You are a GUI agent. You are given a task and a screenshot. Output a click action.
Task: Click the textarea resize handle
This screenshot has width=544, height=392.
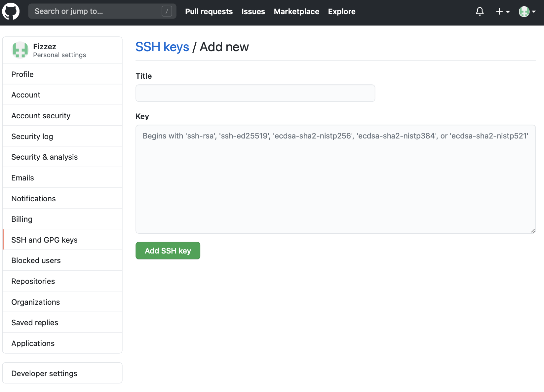532,230
